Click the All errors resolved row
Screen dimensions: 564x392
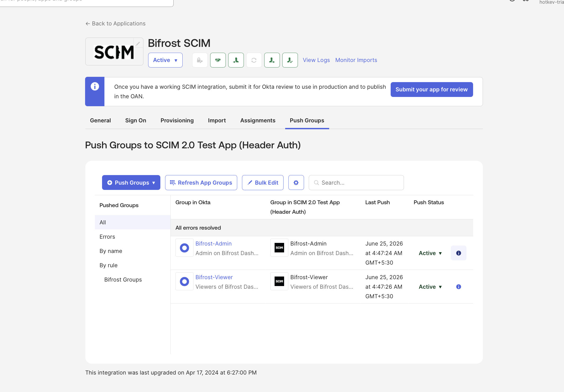(x=322, y=228)
